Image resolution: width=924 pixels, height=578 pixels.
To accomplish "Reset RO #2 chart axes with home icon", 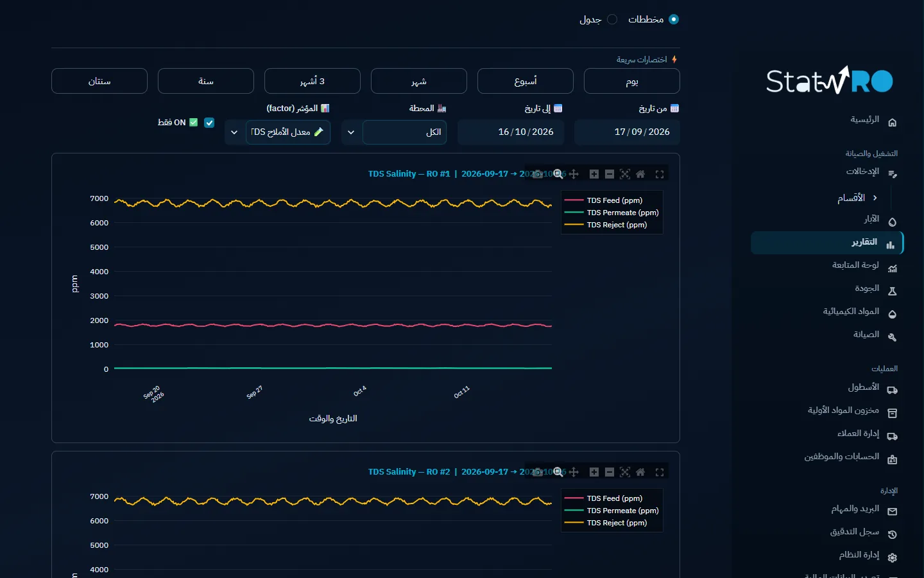I will 640,472.
